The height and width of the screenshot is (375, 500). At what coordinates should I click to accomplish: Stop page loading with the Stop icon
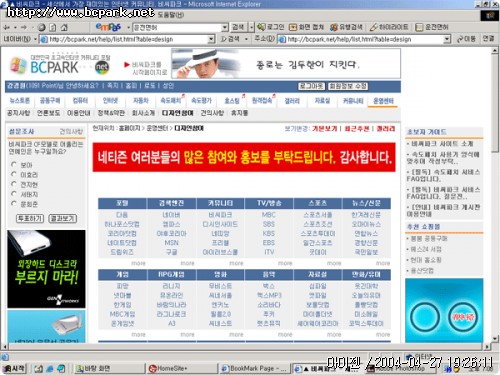click(42, 27)
